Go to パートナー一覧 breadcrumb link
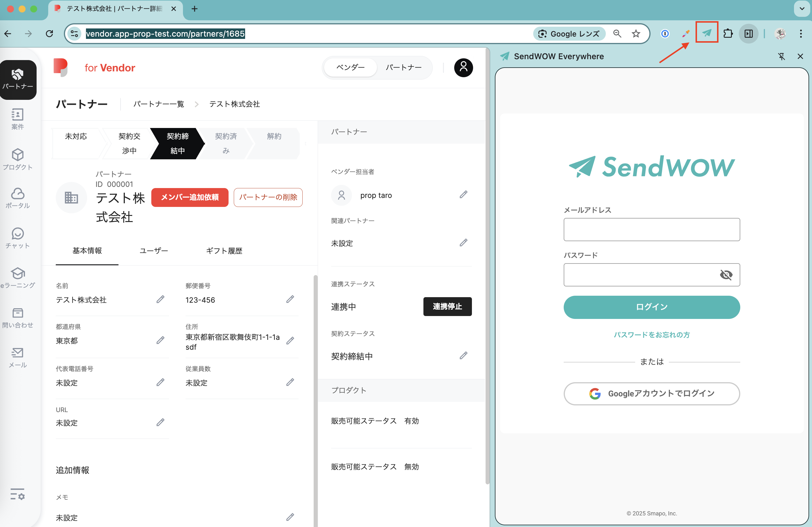812x527 pixels. 158,104
